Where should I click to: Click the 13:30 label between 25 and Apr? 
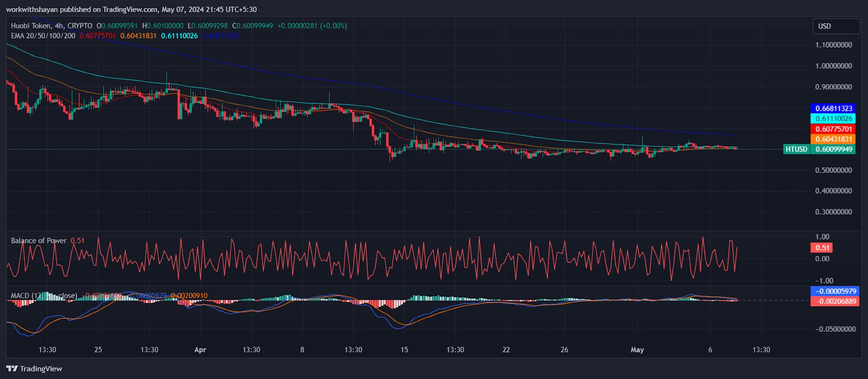pos(149,350)
